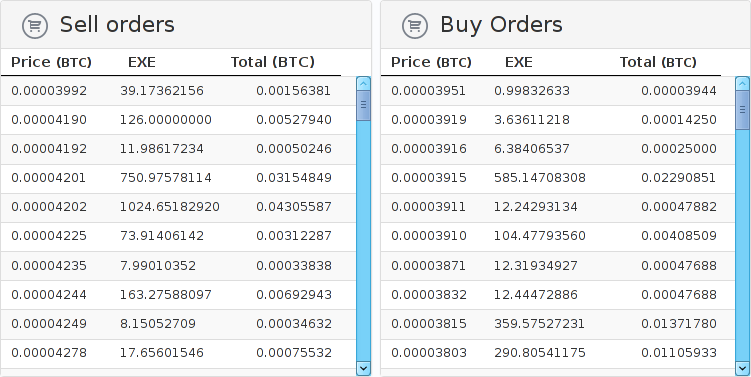Click Total (BTC) header in Buy Orders

coord(658,62)
